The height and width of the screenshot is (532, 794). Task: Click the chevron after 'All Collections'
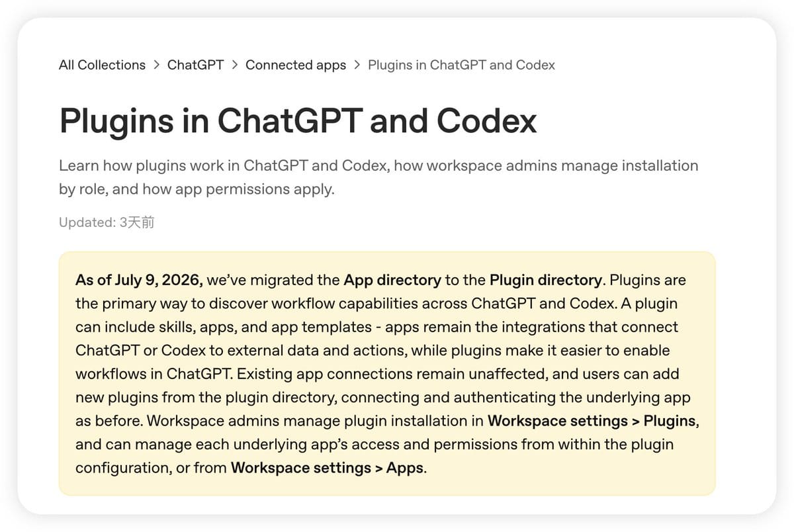pos(157,65)
